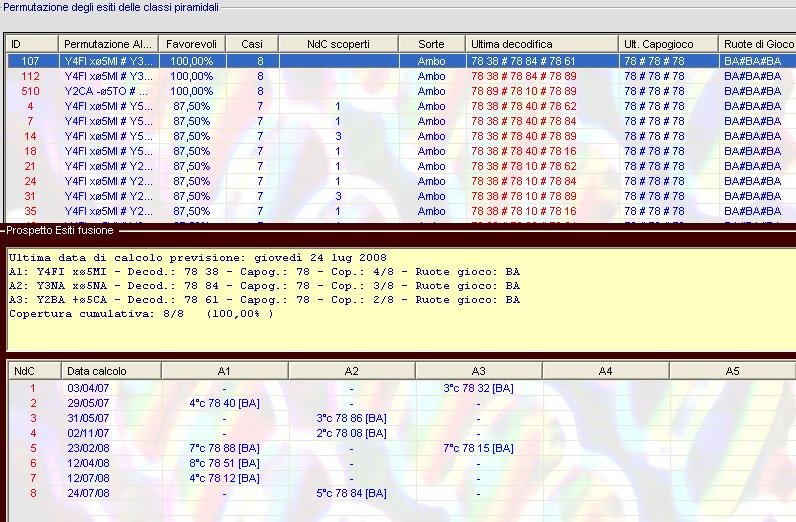The image size is (796, 522).
Task: Click the decodifica 78 38 # 78 40 # 78 62
Action: coord(523,106)
